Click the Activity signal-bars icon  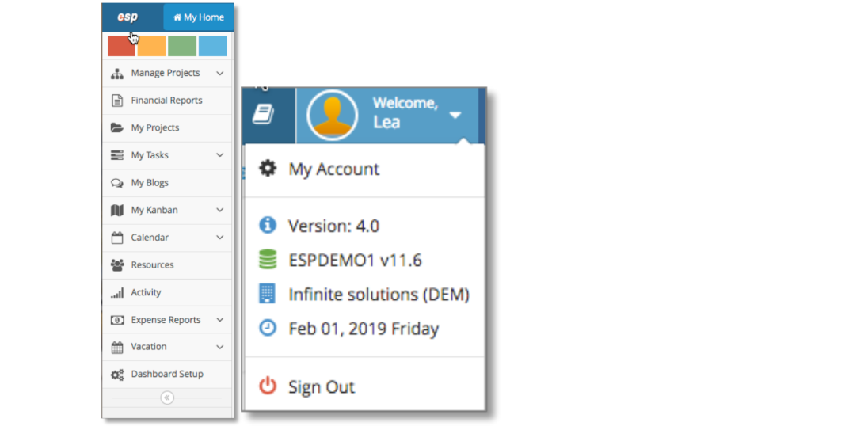pyautogui.click(x=116, y=293)
